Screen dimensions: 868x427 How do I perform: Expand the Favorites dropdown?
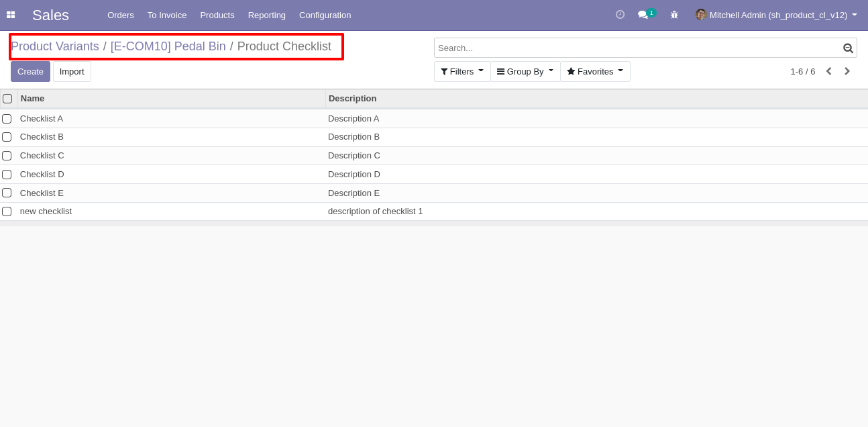click(x=595, y=71)
